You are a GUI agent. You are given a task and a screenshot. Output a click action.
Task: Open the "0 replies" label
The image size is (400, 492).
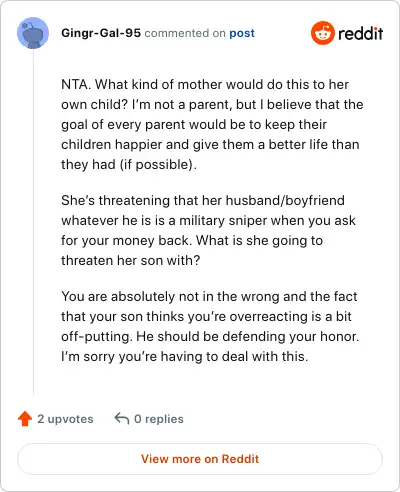coord(159,419)
